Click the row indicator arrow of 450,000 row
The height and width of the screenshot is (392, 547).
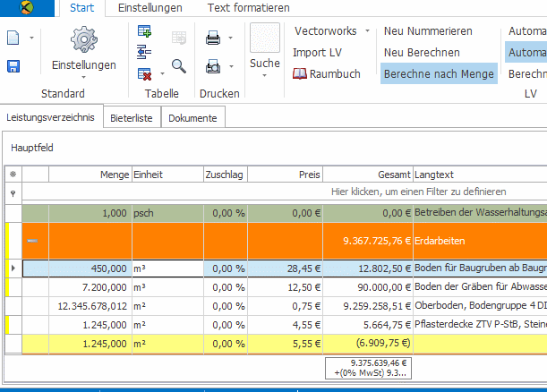coord(13,268)
